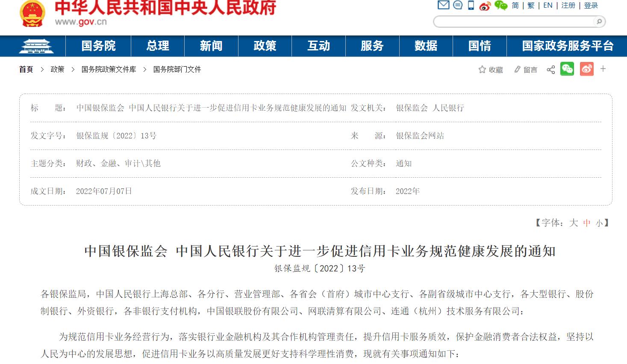627x364 pixels.
Task: Share the article to WeChat
Action: (x=567, y=69)
